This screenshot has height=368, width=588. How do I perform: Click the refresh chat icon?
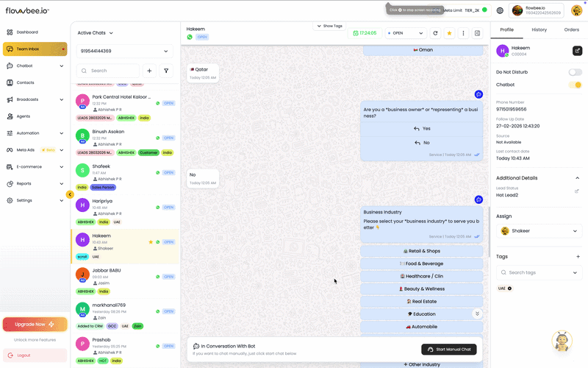coord(435,33)
